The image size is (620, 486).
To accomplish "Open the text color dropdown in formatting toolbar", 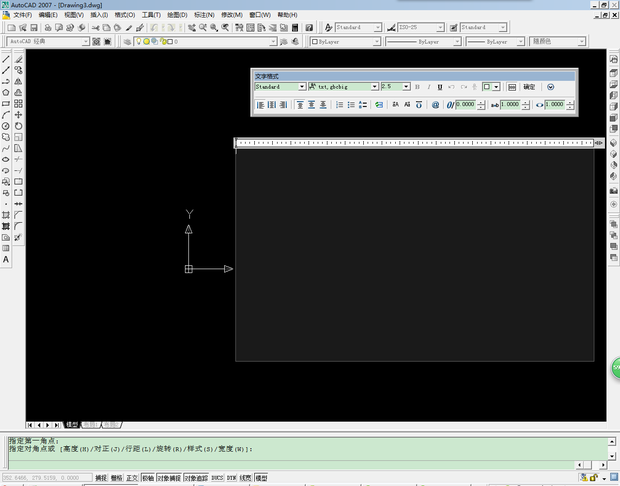I will (491, 87).
